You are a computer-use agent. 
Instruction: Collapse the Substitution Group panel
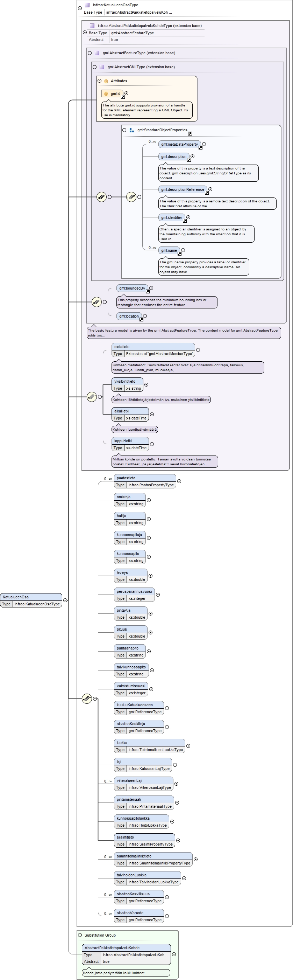pos(80,935)
